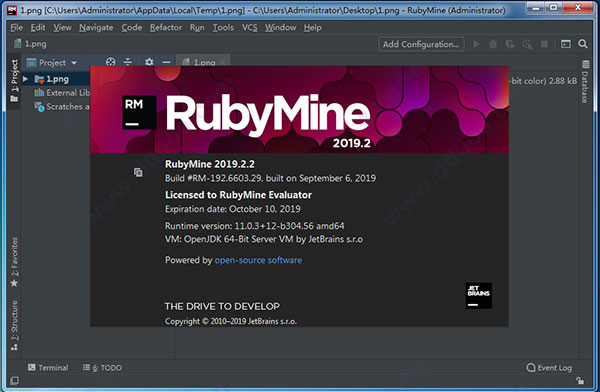Image resolution: width=600 pixels, height=392 pixels.
Task: Open the Run menu
Action: pos(197,28)
